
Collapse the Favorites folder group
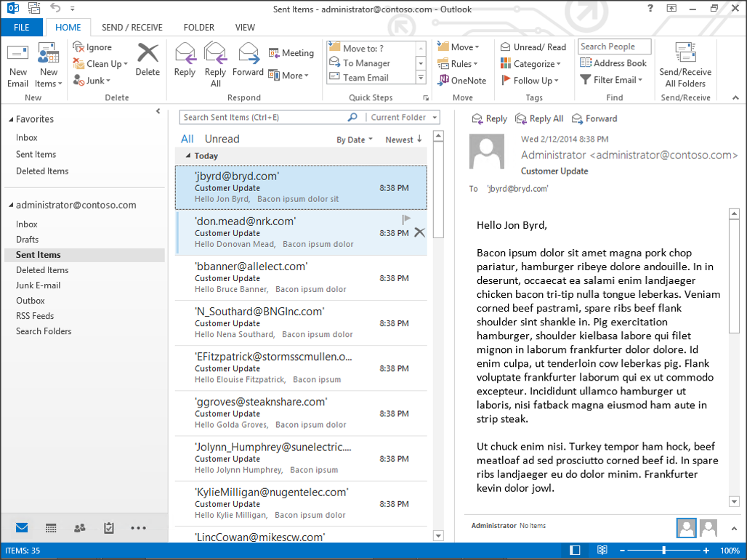(11, 120)
